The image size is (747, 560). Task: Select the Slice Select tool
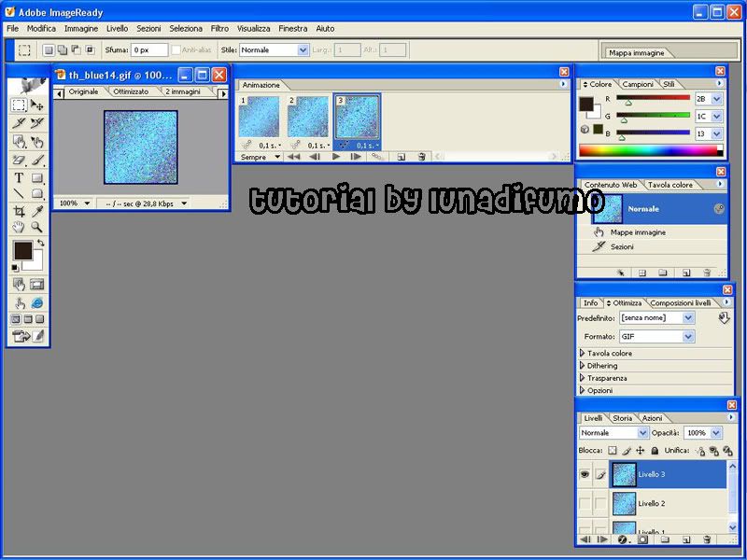(x=36, y=123)
